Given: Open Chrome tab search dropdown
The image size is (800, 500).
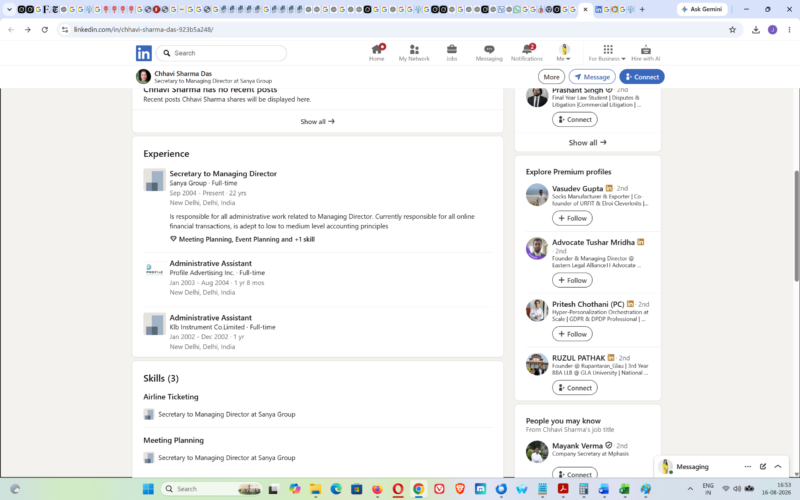Looking at the screenshot, I should (x=9, y=9).
